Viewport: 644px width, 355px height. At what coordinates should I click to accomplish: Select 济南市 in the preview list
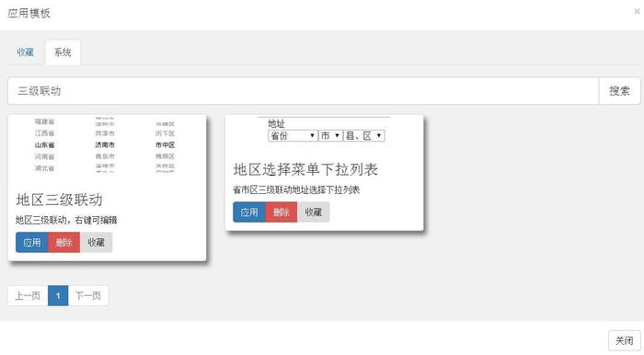[x=105, y=145]
